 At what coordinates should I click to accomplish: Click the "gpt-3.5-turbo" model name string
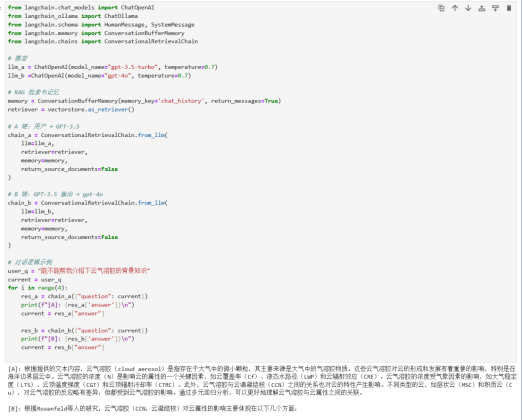tap(132, 67)
